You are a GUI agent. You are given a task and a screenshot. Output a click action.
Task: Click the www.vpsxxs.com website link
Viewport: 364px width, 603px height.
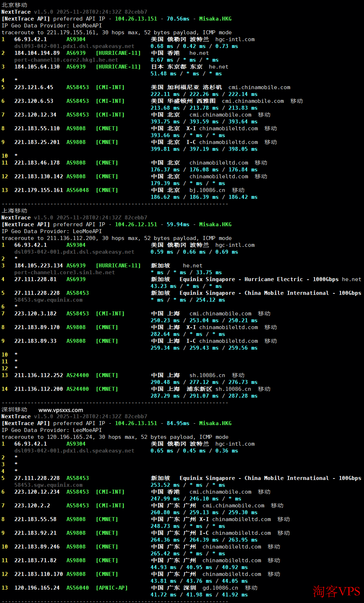61,410
